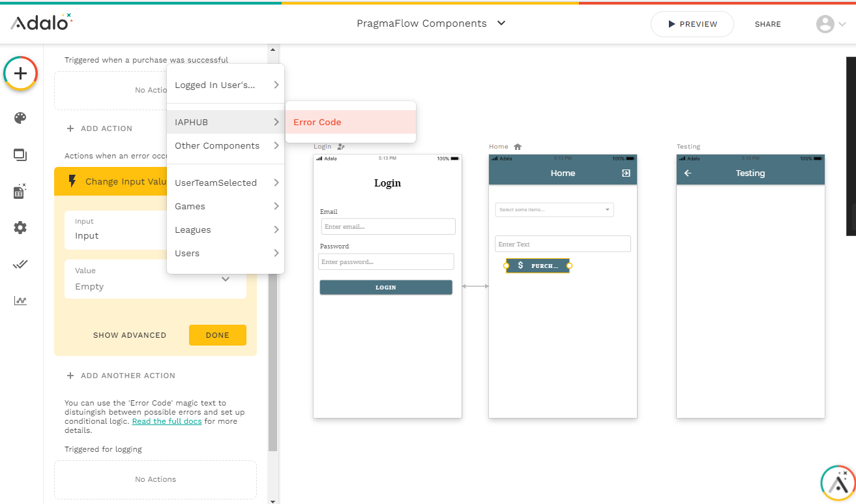Click the Enter email input field
856x504 pixels.
point(389,226)
